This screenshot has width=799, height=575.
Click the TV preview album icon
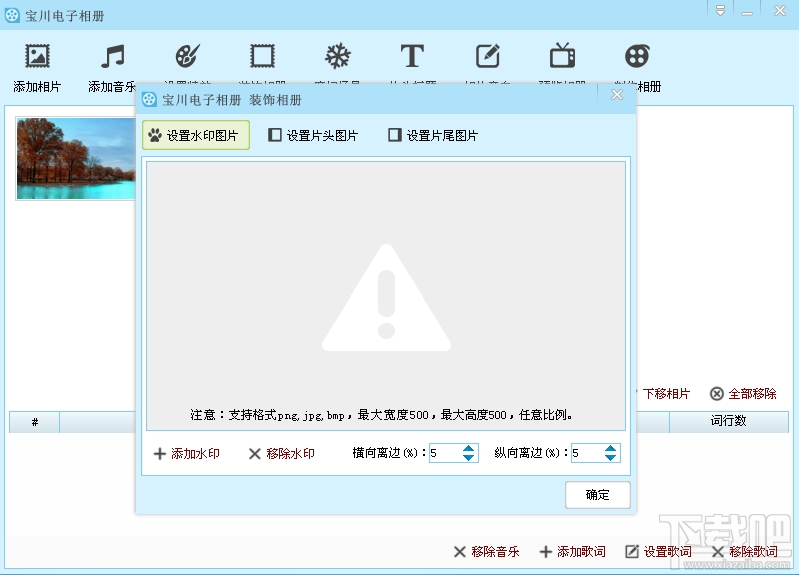pyautogui.click(x=563, y=56)
